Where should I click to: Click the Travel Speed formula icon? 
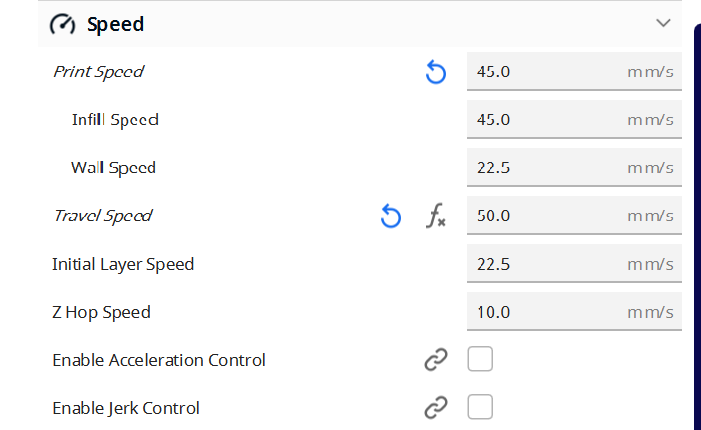(436, 216)
